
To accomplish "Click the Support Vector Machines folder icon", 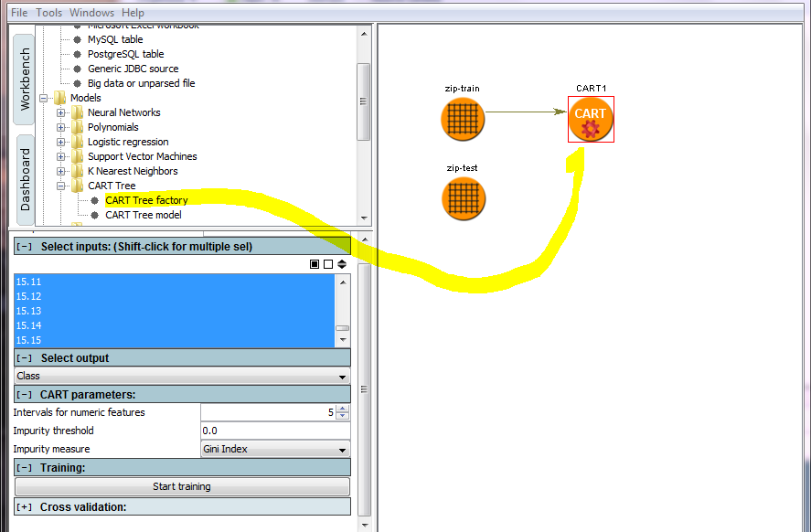I will [x=77, y=156].
